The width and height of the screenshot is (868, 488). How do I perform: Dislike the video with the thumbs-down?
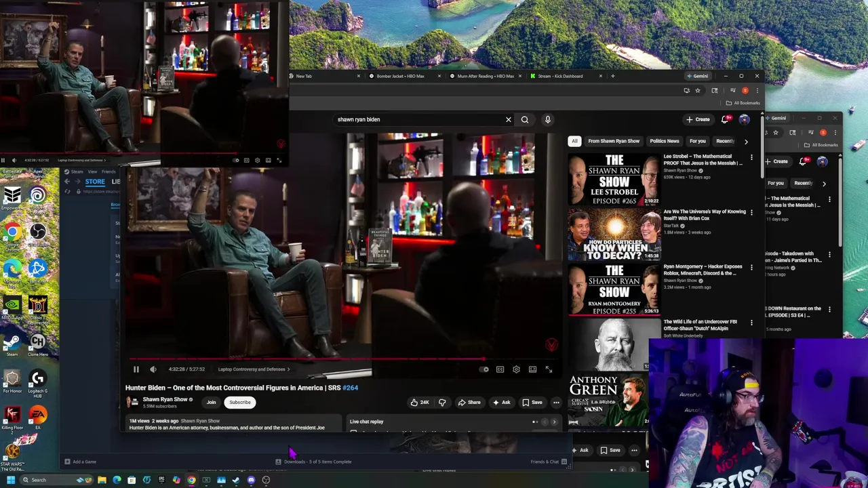coord(442,403)
